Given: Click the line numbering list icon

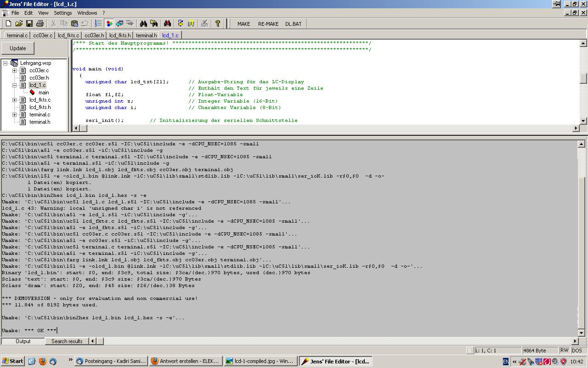Looking at the screenshot, I should 98,23.
